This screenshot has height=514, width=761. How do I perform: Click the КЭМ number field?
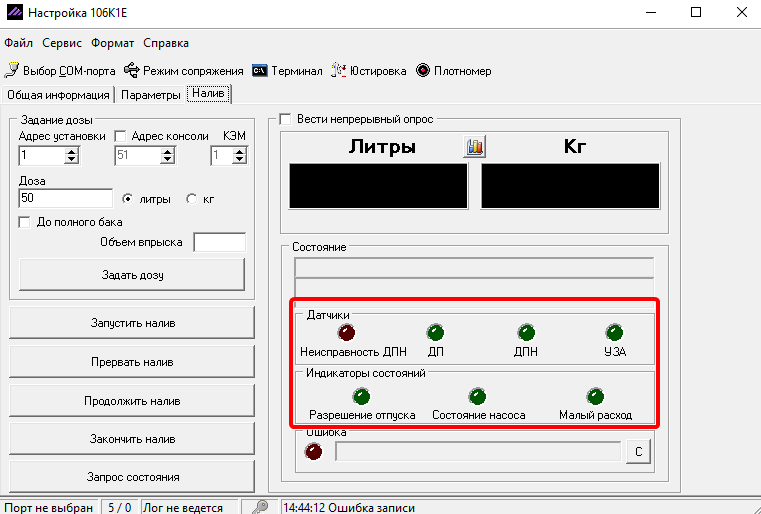(x=221, y=156)
